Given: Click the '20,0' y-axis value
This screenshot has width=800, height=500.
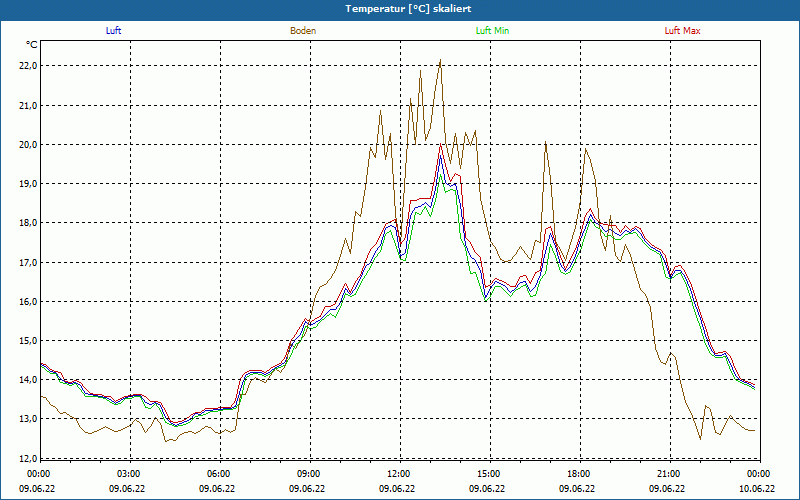Looking at the screenshot, I should pyautogui.click(x=29, y=144).
